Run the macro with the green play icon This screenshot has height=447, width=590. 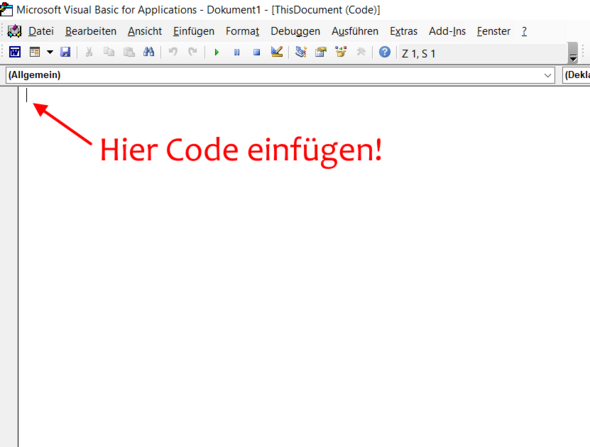click(x=216, y=52)
